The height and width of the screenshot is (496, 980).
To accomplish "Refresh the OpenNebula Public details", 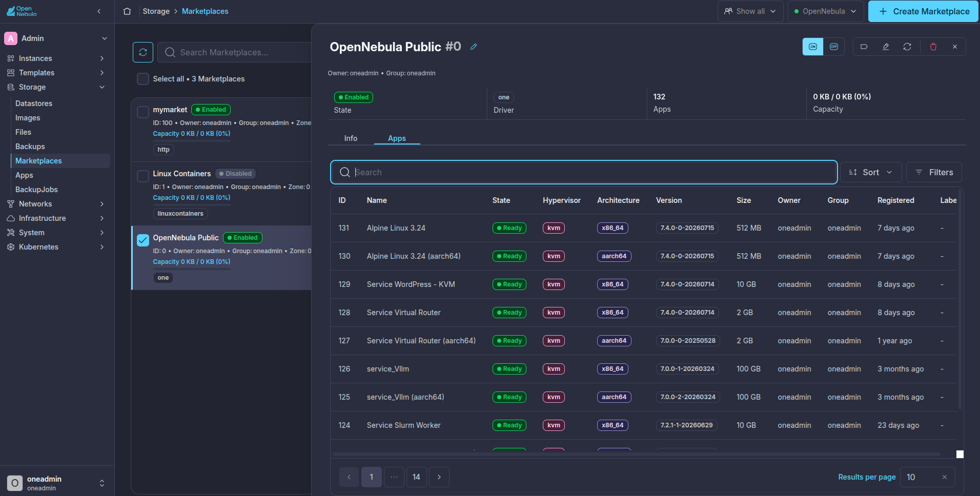I will (907, 47).
